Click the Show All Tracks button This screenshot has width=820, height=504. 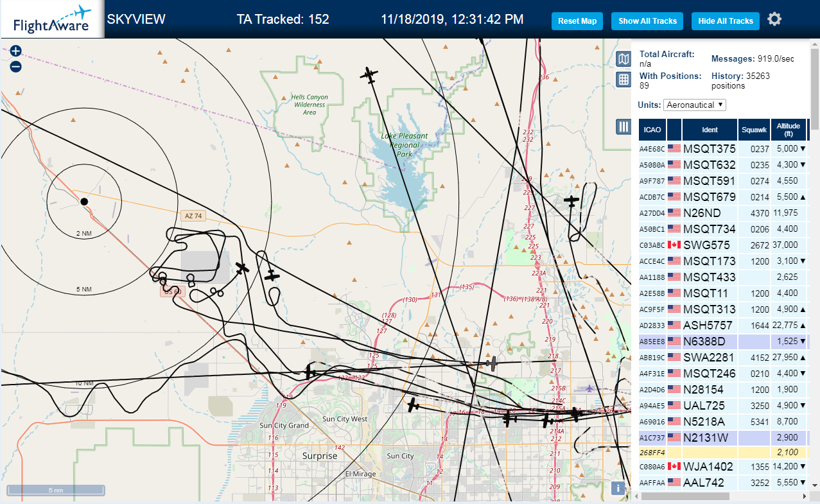coord(647,21)
